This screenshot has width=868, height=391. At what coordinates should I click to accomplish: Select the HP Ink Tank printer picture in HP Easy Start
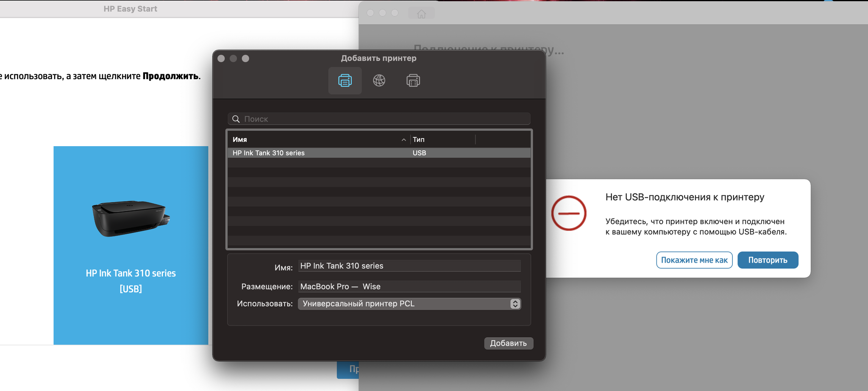[131, 218]
